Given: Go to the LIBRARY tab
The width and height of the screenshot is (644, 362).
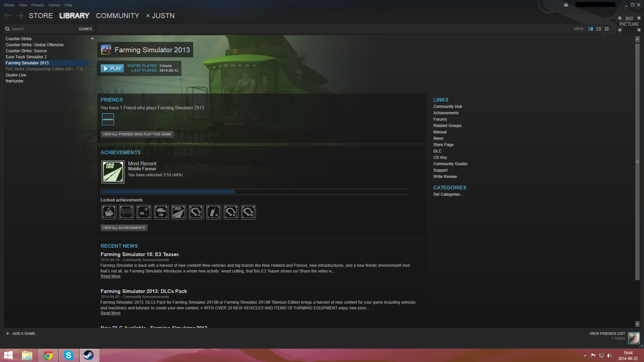Looking at the screenshot, I should (x=74, y=16).
